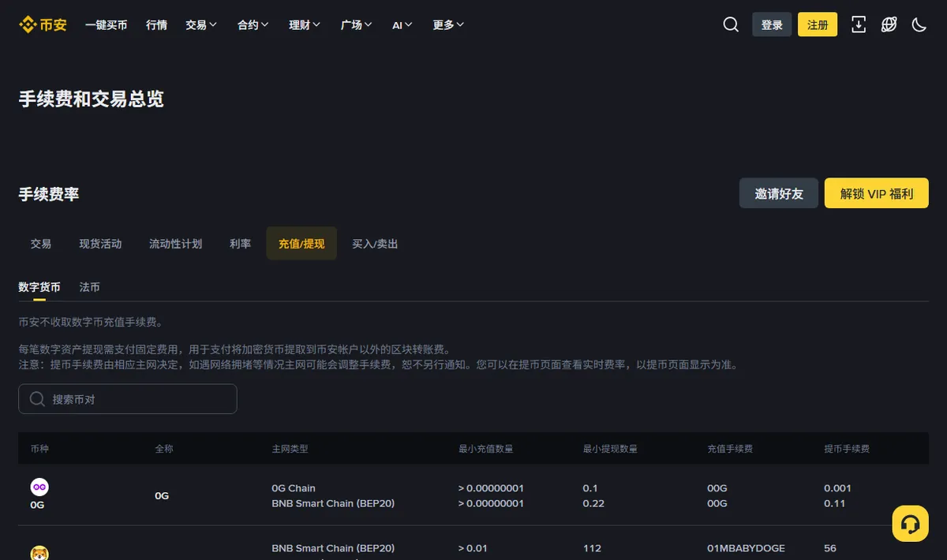Screen dimensions: 947x560
Task: Click the 01MBABYDOGE deposit fee text
Action: 746,548
